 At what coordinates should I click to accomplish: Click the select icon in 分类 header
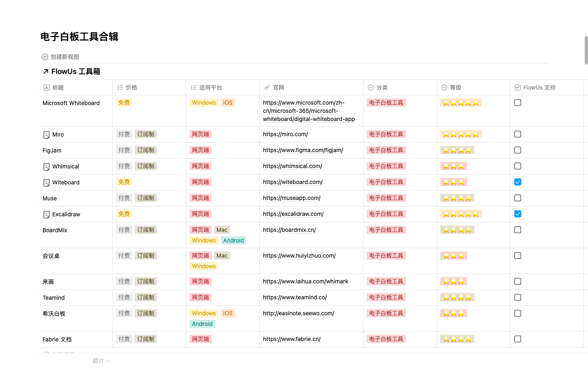pos(371,88)
